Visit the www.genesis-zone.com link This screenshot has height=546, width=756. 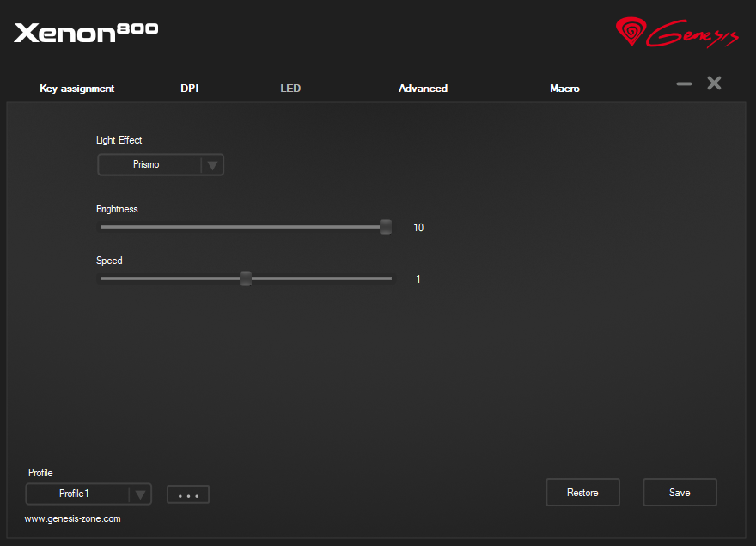click(72, 519)
